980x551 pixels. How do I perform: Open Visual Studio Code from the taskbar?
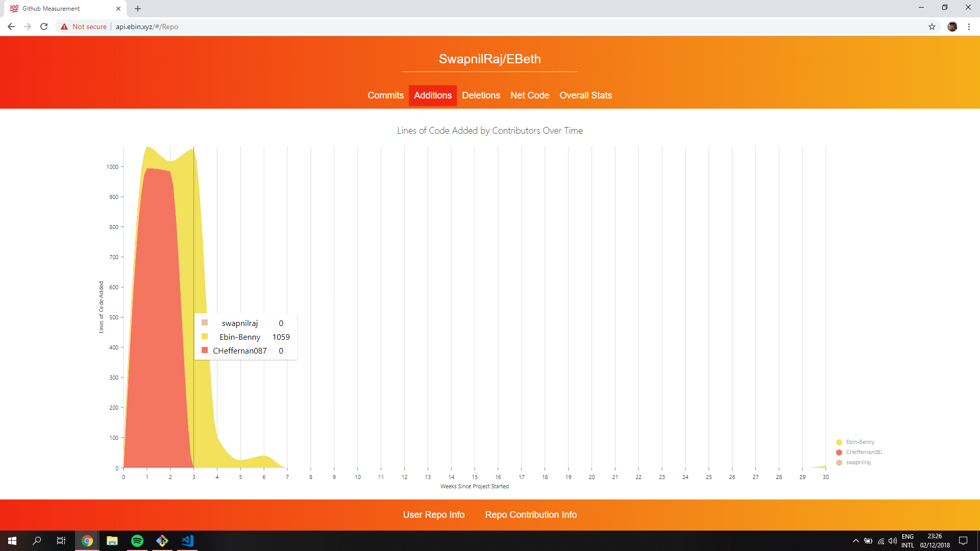coord(187,541)
